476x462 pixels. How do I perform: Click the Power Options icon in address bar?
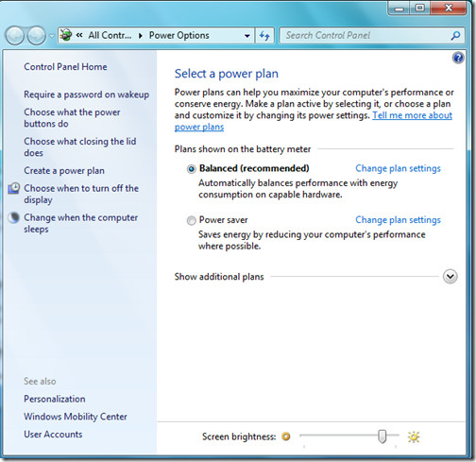(x=66, y=35)
